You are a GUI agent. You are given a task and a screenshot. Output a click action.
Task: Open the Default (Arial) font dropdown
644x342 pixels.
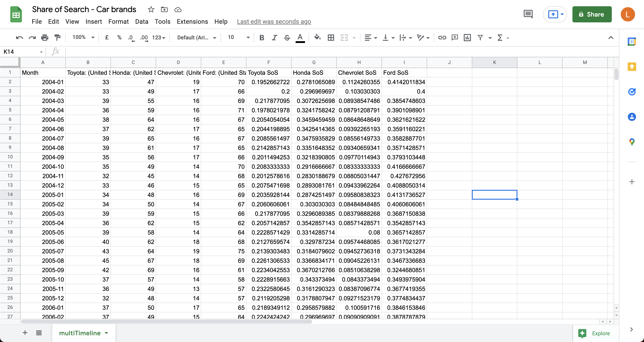(x=197, y=38)
